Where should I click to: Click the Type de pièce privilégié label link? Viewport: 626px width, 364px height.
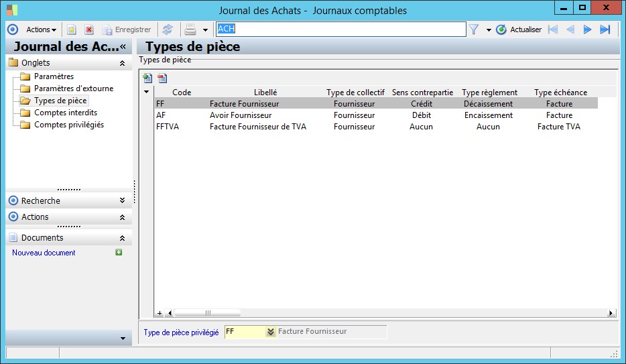tap(181, 332)
